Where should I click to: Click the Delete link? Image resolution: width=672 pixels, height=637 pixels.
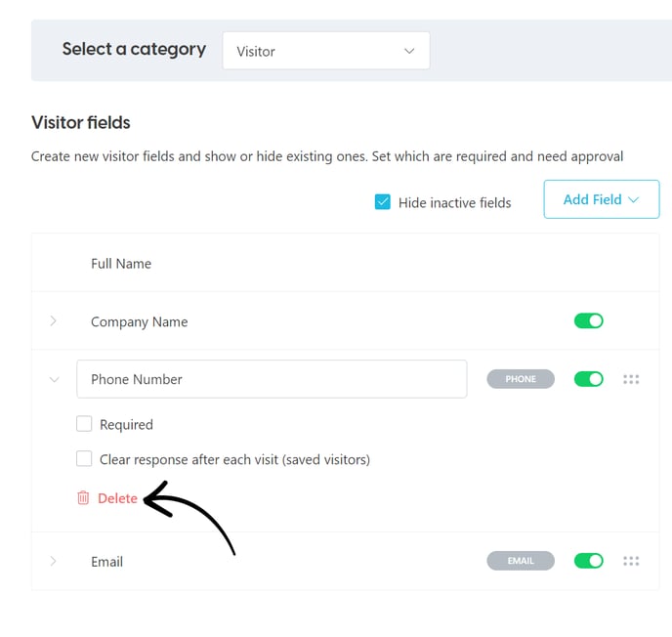[117, 498]
